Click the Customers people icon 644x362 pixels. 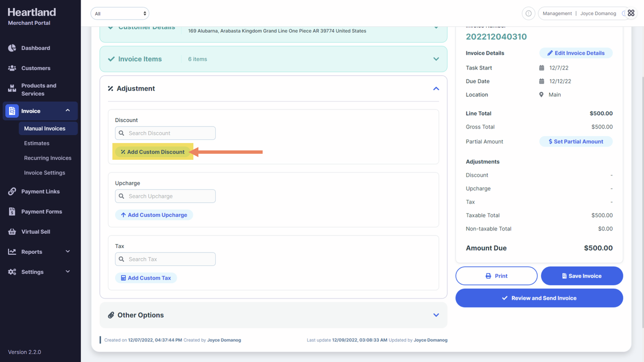tap(12, 68)
